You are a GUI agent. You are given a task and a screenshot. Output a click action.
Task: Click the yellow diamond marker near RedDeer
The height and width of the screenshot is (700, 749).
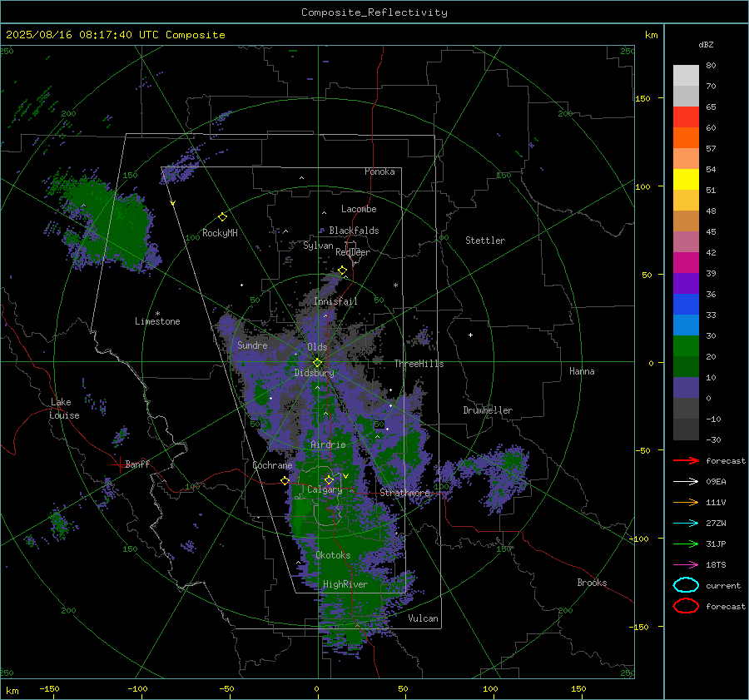[x=342, y=271]
